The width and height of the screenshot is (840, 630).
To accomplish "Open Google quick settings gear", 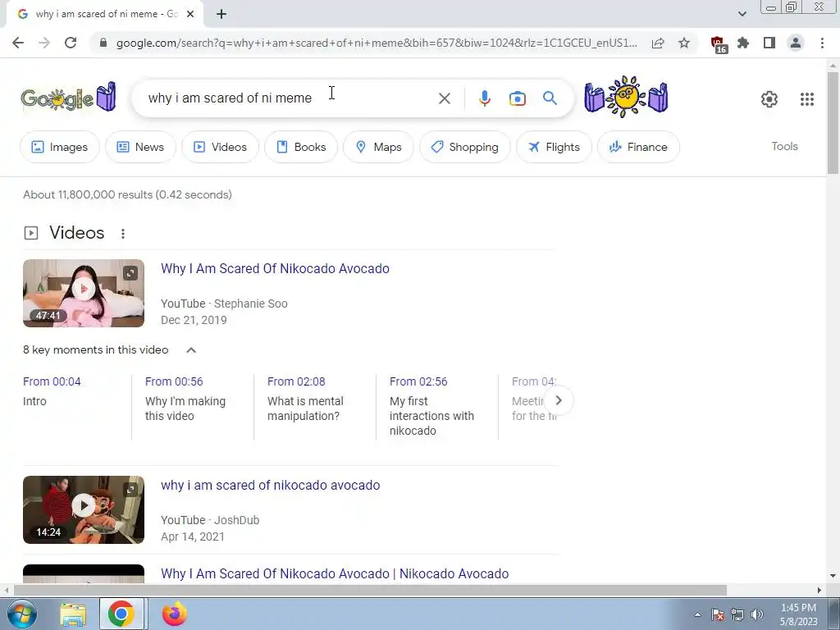I will 769,99.
